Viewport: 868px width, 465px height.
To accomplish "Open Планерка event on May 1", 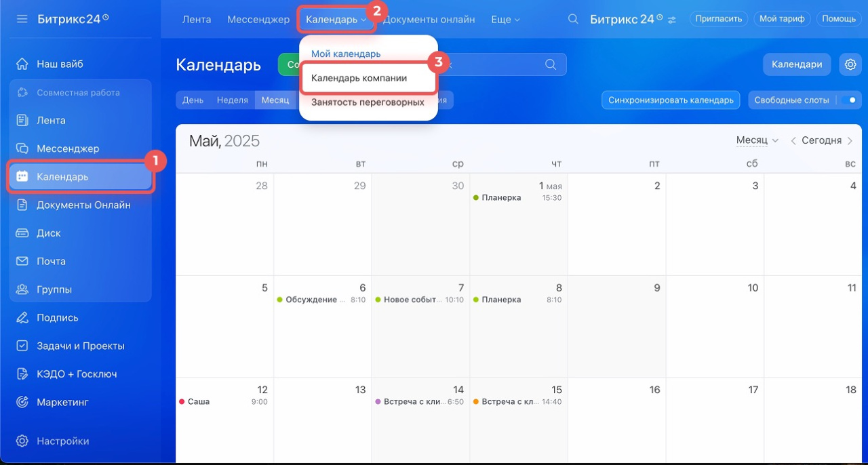I will pyautogui.click(x=519, y=198).
